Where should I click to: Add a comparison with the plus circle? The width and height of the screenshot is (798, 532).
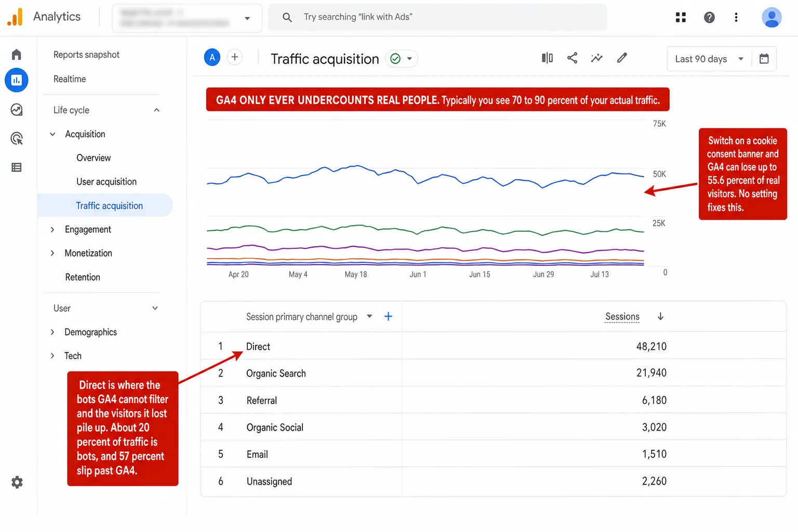click(235, 57)
